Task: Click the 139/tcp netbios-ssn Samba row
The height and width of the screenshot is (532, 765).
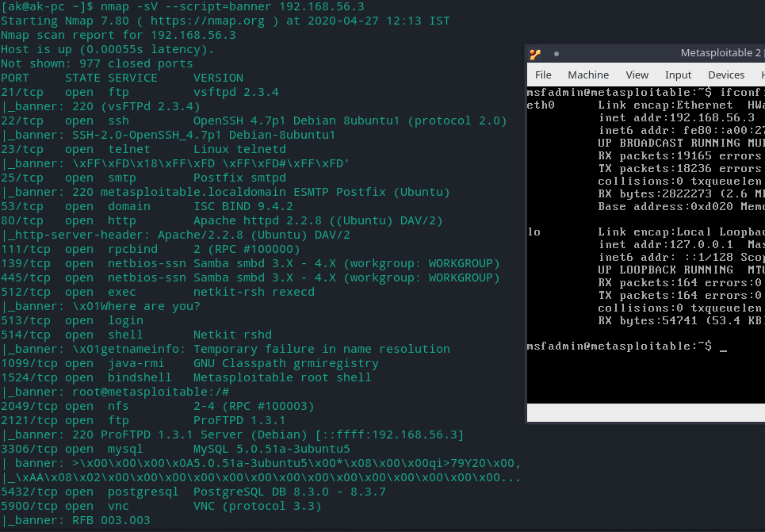Action: (251, 263)
